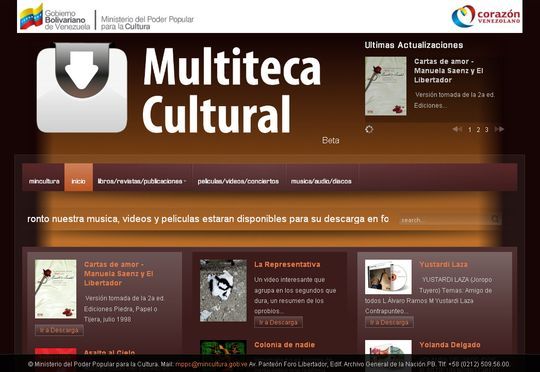Screen dimensions: 540x372
Task: Open Cartas de amor book cover in listing
Action: coord(55,289)
